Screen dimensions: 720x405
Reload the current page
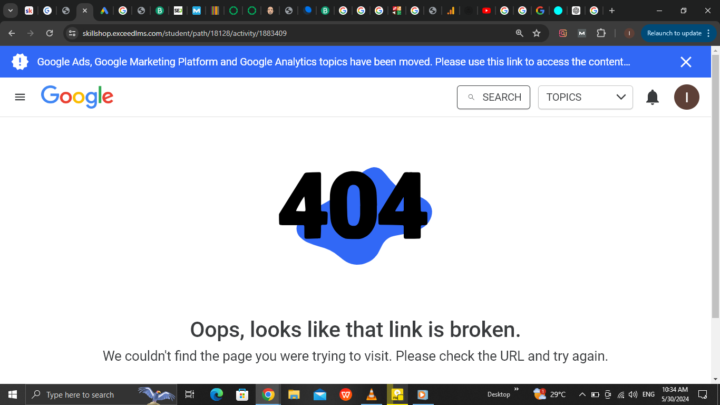pyautogui.click(x=49, y=33)
